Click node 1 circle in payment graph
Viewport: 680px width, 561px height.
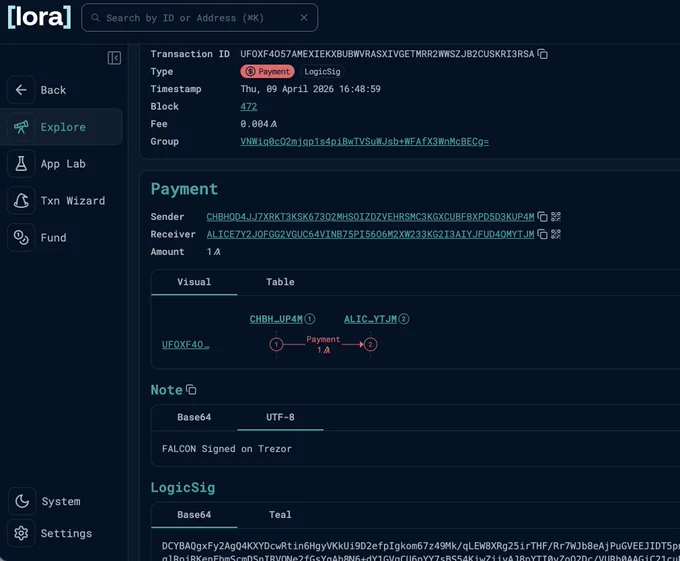[x=276, y=345]
